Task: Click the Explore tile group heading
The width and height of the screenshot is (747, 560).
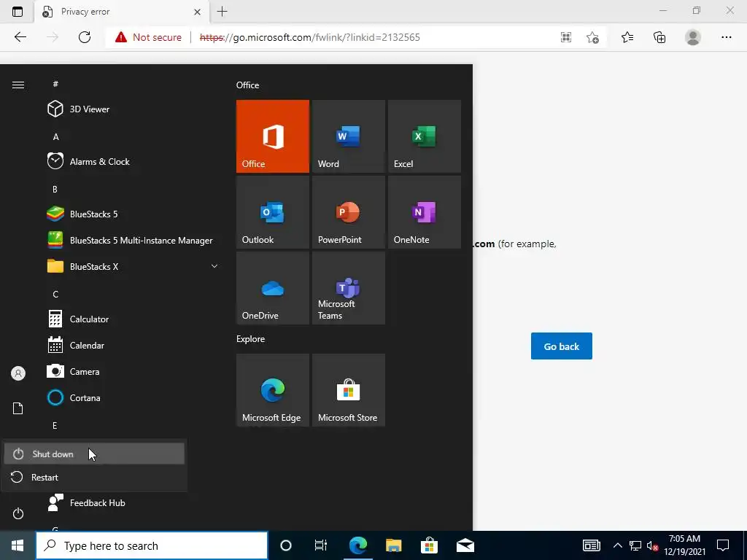Action: pos(251,339)
